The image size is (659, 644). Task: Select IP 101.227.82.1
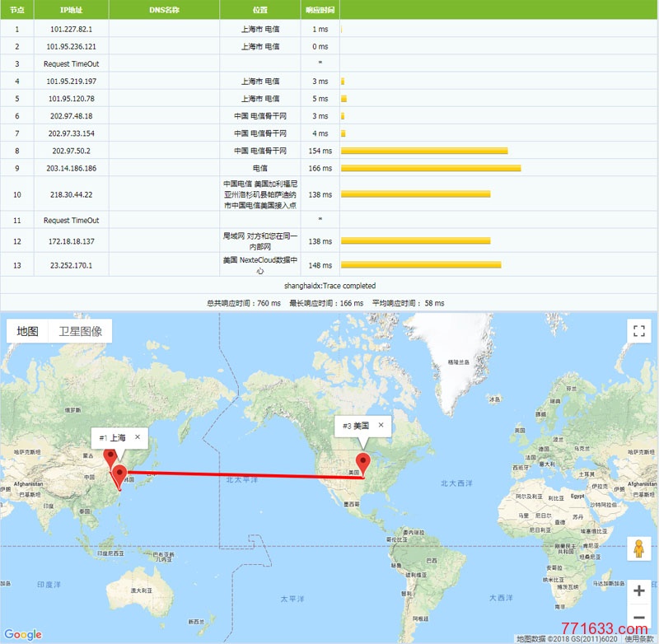[71, 29]
